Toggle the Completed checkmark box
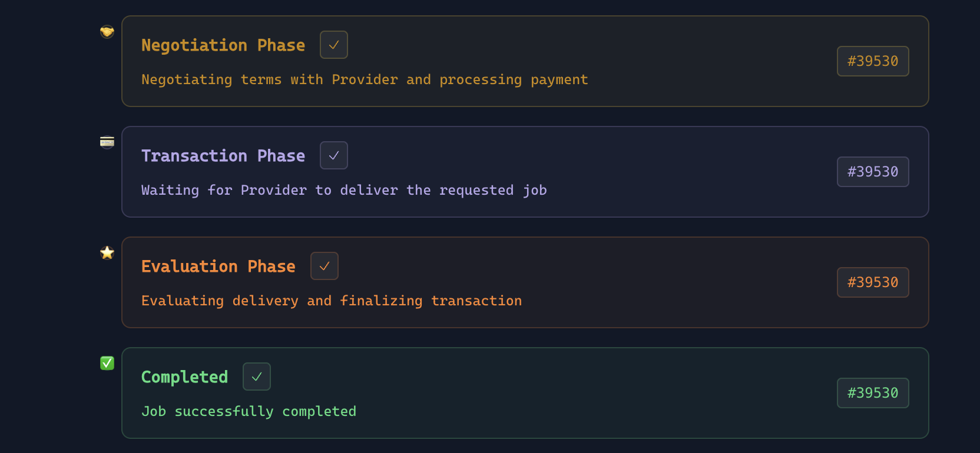Image resolution: width=980 pixels, height=453 pixels. [x=257, y=377]
